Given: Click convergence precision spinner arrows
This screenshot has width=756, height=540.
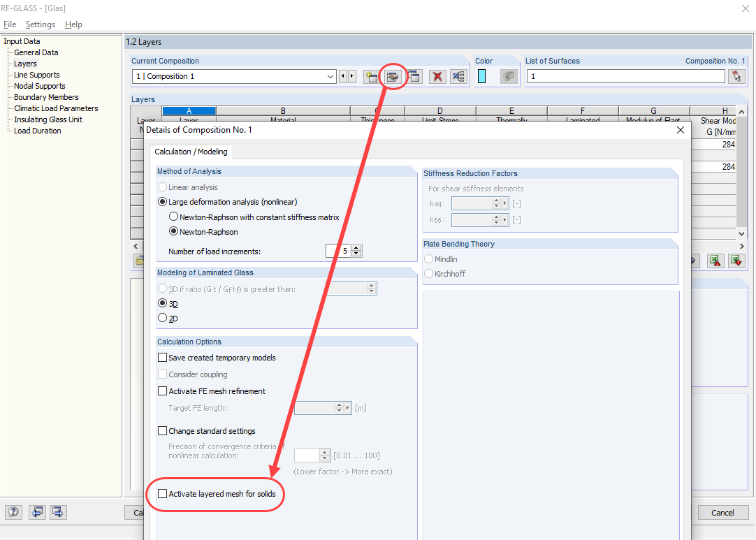Looking at the screenshot, I should pyautogui.click(x=324, y=455).
